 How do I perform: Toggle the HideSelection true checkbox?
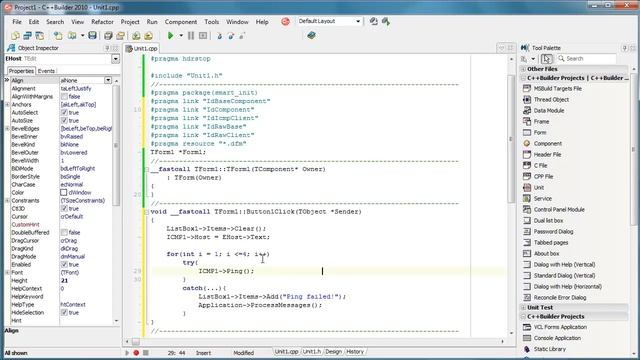[x=64, y=313]
